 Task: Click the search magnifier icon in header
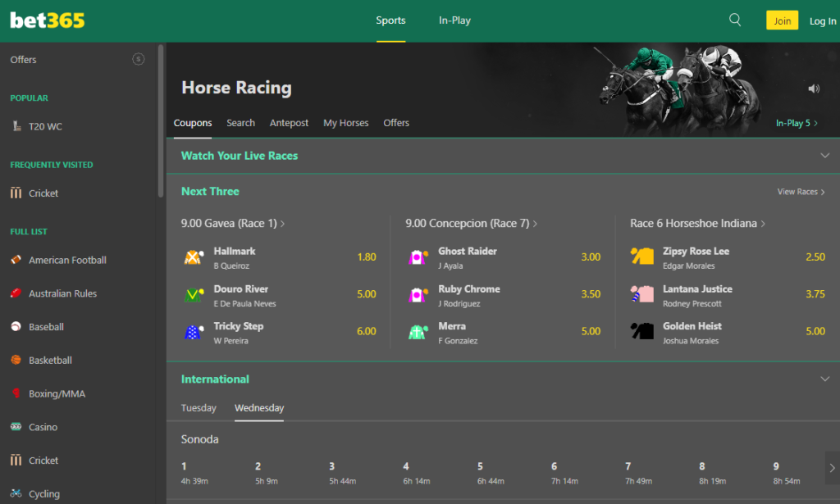pos(735,20)
